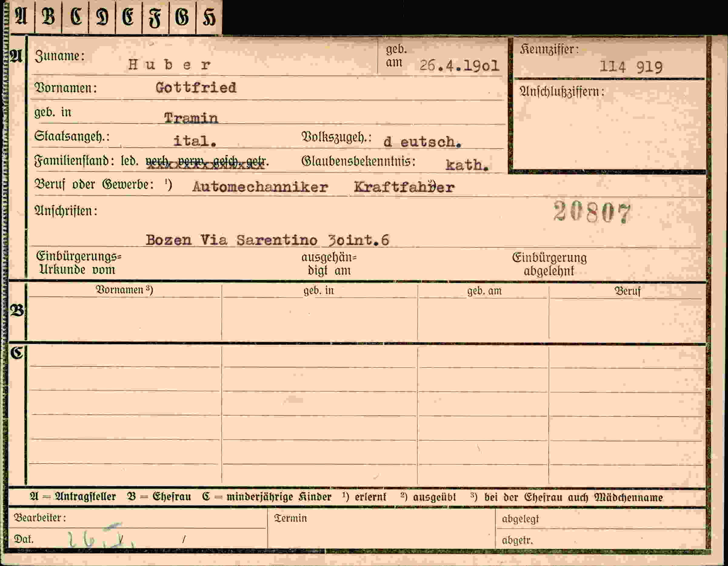Click the 'Einbürgerungs-Urkunde vom' label
Viewport: 728px width, 566px height.
point(79,263)
